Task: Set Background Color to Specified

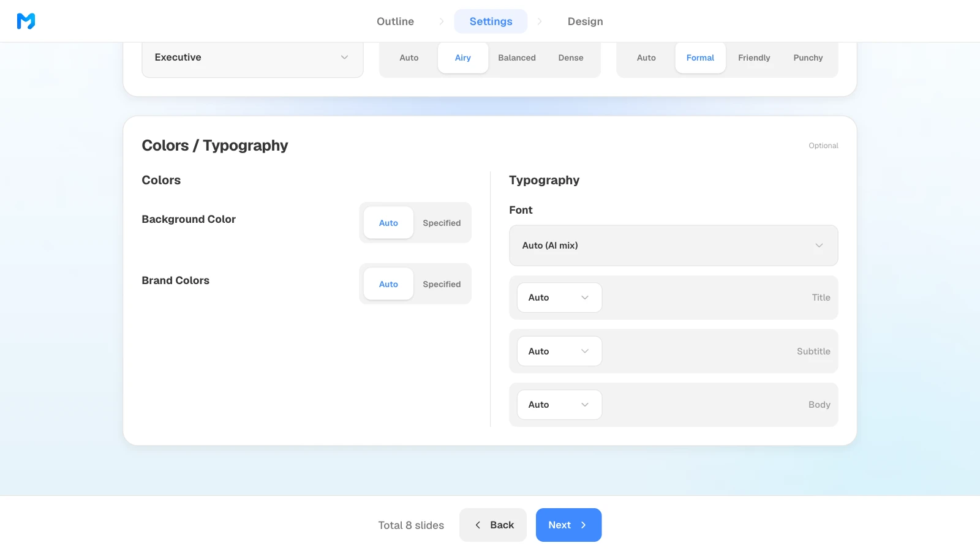Action: click(x=442, y=223)
